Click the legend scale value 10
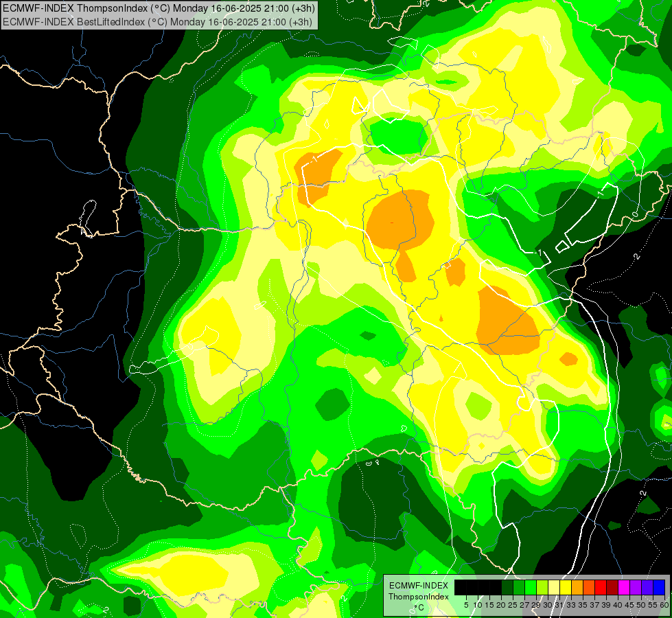672x618 pixels. pos(478,605)
